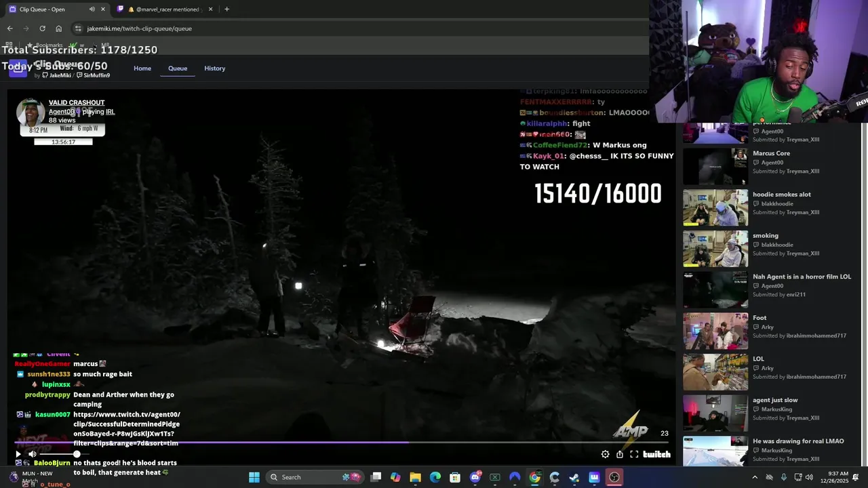Viewport: 868px width, 488px height.
Task: Open the browser home page
Action: click(58, 28)
